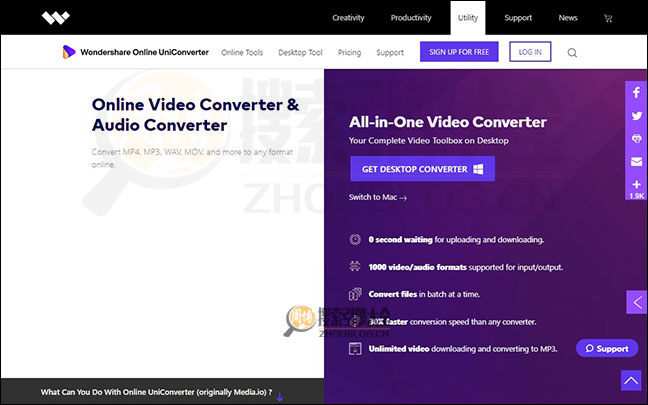Click the 1000 video/audio formats icon
The height and width of the screenshot is (405, 648).
(x=355, y=267)
